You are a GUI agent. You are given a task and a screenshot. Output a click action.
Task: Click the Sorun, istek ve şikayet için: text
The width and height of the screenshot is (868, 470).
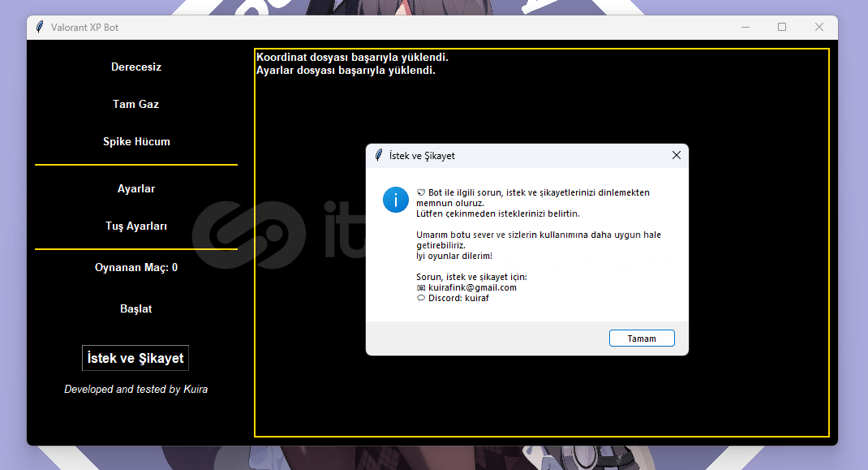pyautogui.click(x=471, y=277)
